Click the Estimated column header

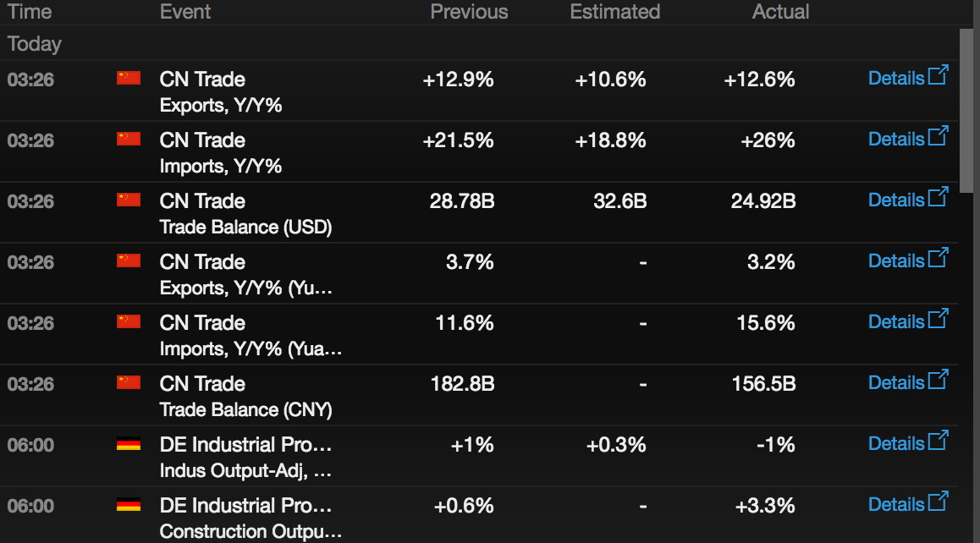[x=615, y=11]
